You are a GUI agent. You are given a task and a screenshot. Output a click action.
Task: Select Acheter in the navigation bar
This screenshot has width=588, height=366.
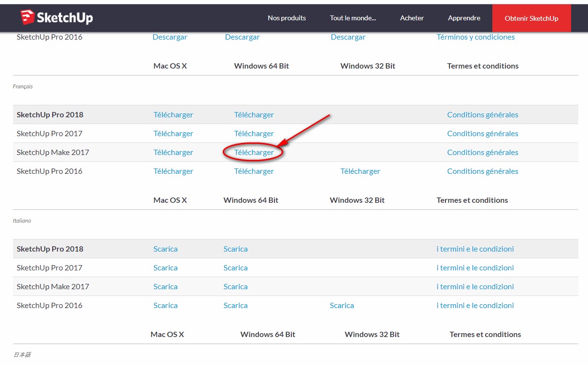pyautogui.click(x=412, y=18)
